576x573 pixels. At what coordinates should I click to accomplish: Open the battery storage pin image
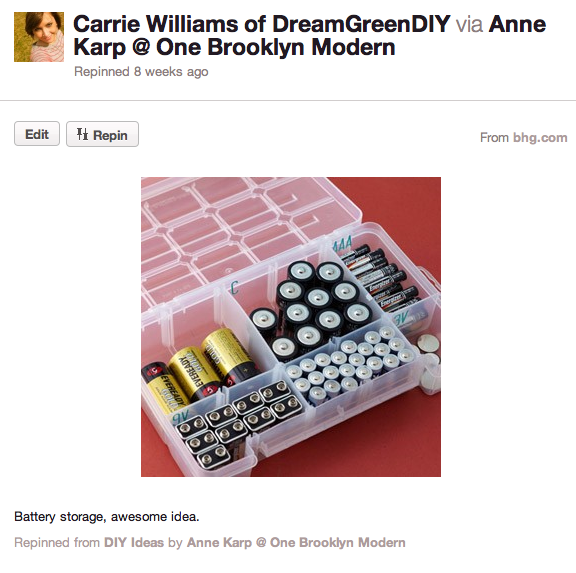point(291,327)
